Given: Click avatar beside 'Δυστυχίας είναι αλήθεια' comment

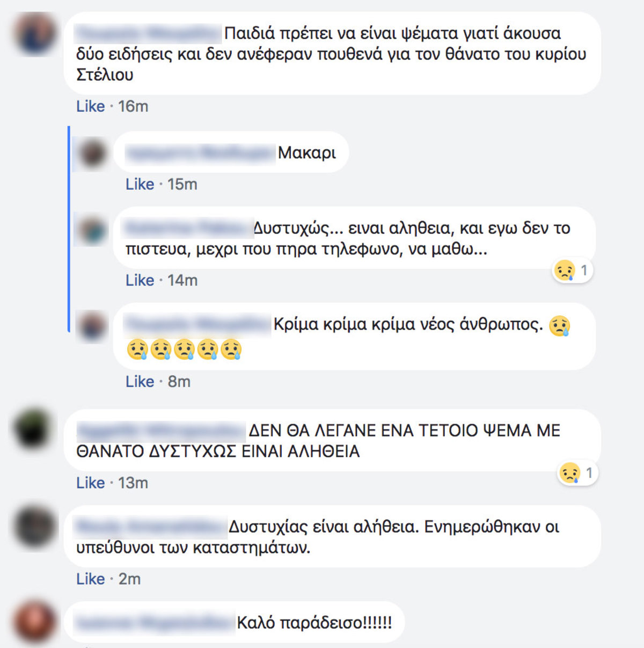Looking at the screenshot, I should click(x=33, y=527).
